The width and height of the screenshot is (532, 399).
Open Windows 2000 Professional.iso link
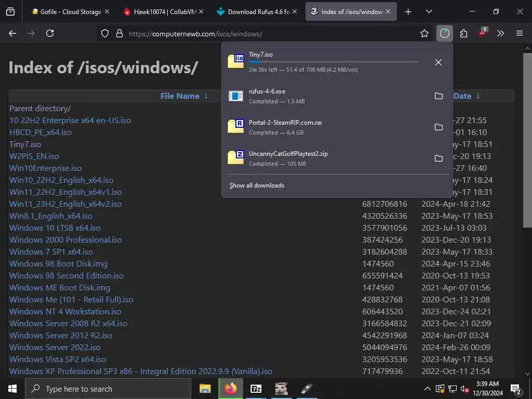(66, 240)
